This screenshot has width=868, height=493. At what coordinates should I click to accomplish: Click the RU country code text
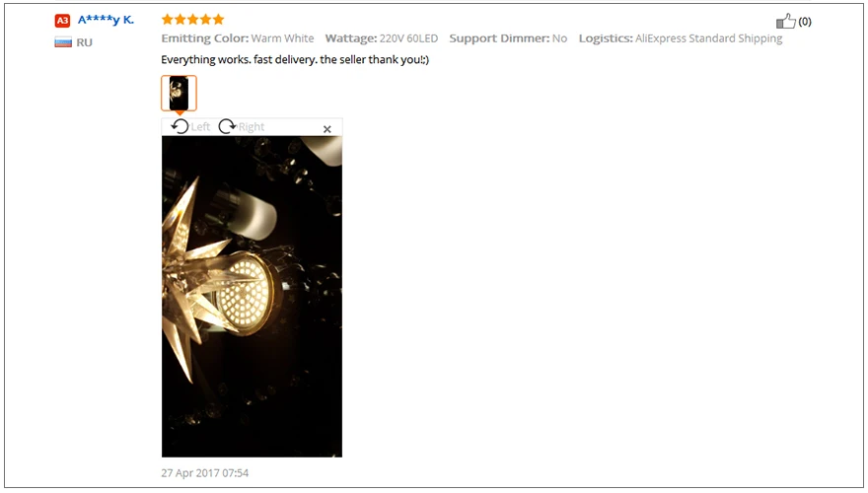point(84,42)
